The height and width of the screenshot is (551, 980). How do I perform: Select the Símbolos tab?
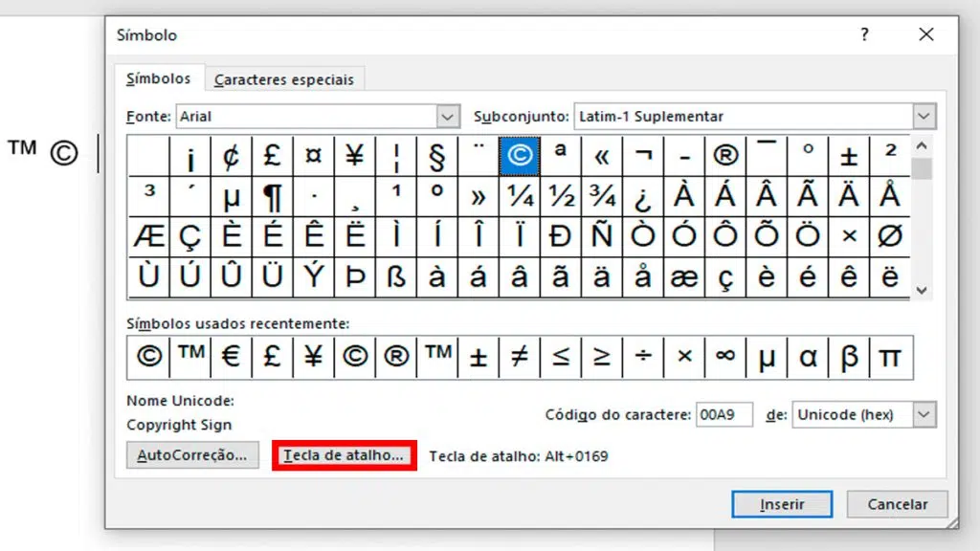[x=158, y=79]
